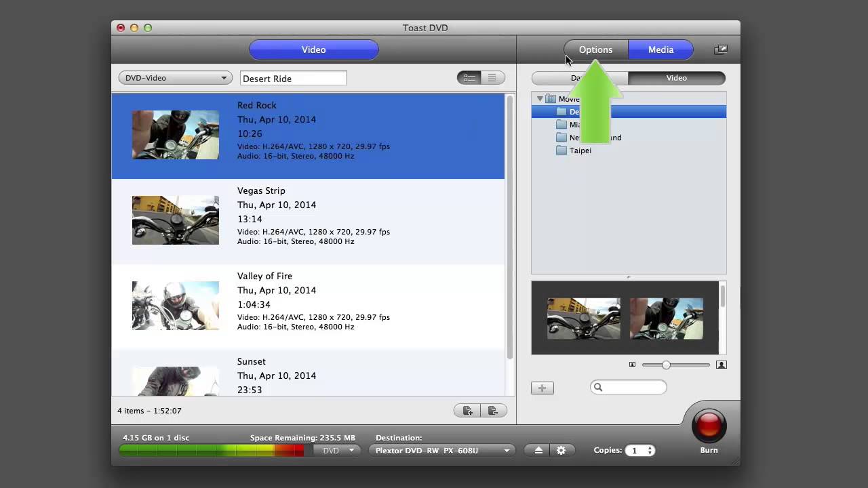868x488 pixels.
Task: Eject the disc with the eject icon
Action: pos(538,450)
